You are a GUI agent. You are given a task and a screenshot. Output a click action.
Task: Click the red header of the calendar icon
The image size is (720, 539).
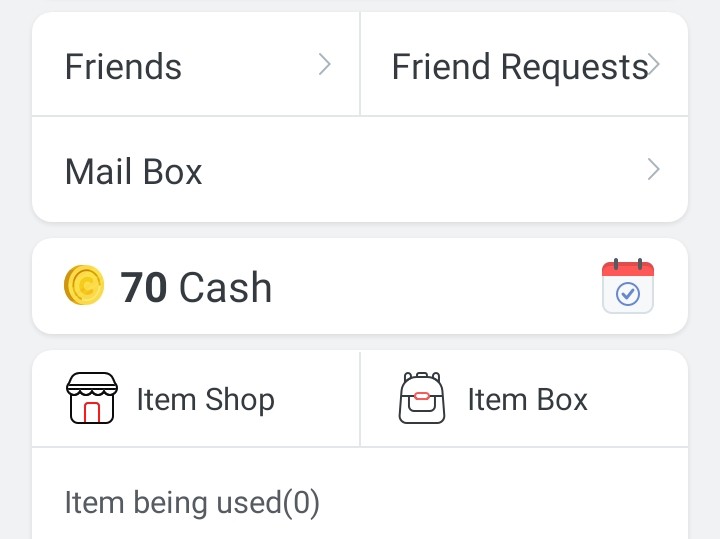628,268
